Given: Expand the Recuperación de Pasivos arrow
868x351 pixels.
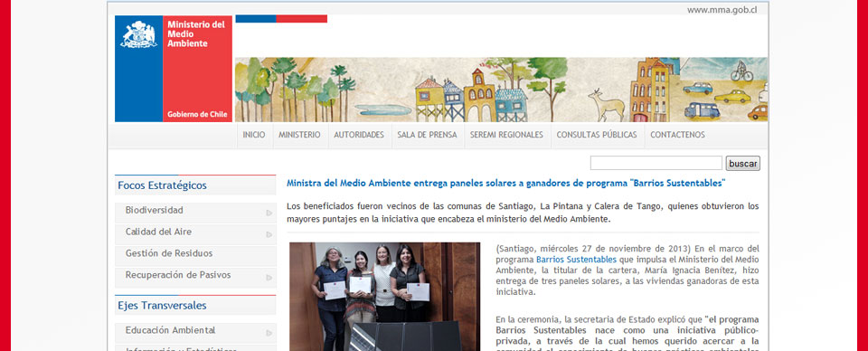Looking at the screenshot, I should point(269,278).
